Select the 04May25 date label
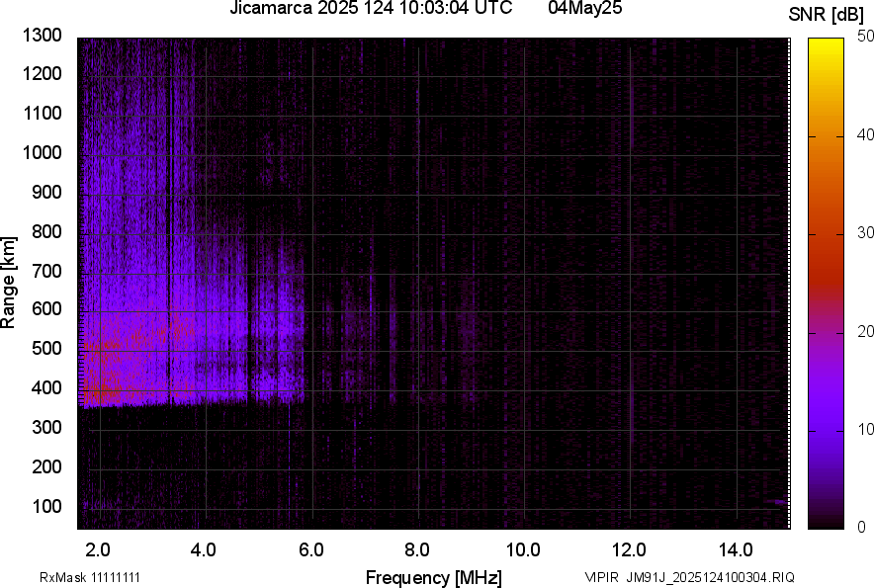The image size is (874, 588). point(584,8)
